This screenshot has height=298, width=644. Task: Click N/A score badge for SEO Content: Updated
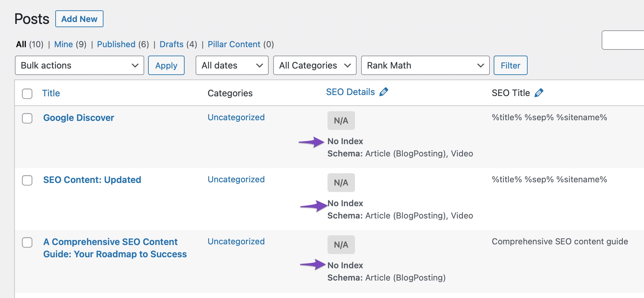click(341, 183)
